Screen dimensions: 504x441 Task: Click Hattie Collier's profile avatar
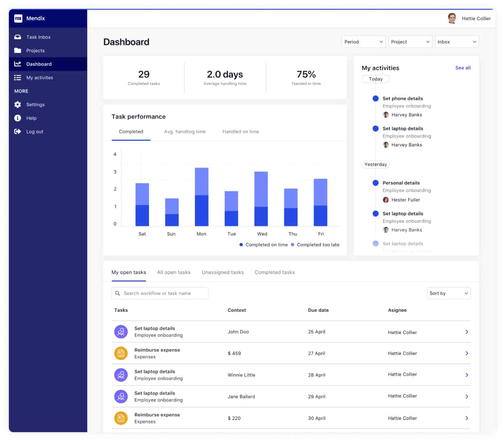click(452, 19)
